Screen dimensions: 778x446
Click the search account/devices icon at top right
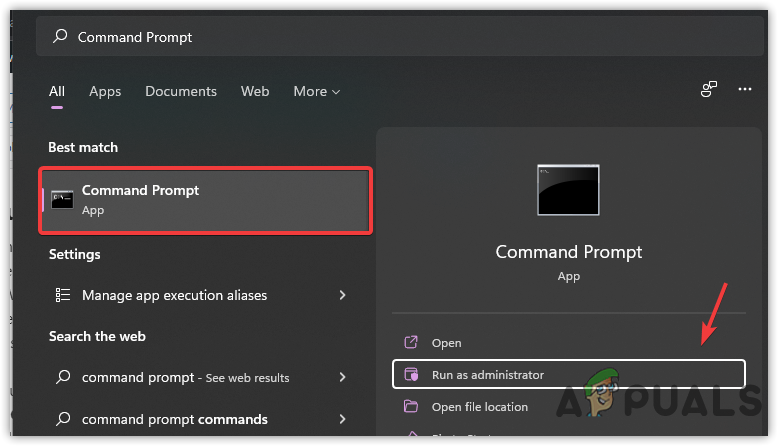(709, 90)
